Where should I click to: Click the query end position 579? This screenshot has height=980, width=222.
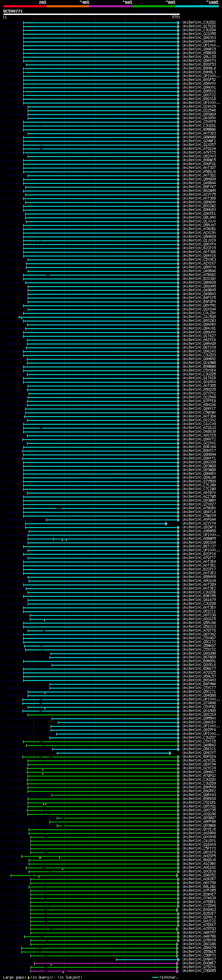click(175, 17)
